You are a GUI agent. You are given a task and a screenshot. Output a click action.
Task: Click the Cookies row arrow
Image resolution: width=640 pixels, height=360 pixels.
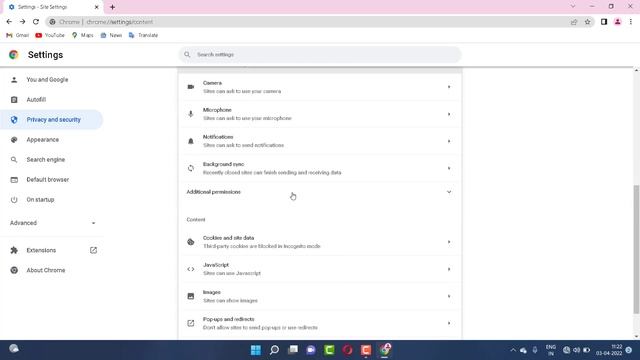[x=449, y=242]
